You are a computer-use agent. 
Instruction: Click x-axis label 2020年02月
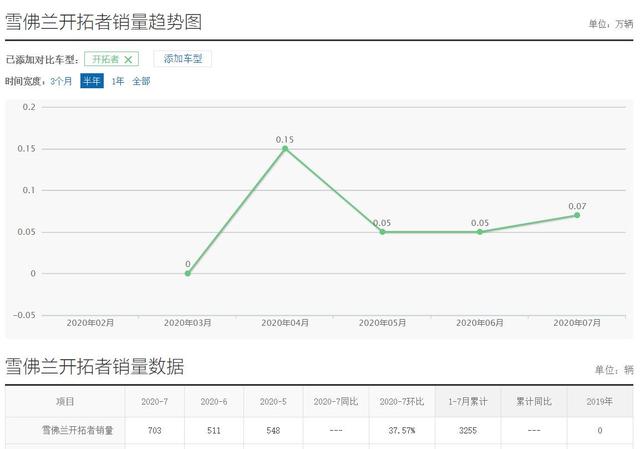click(x=90, y=323)
